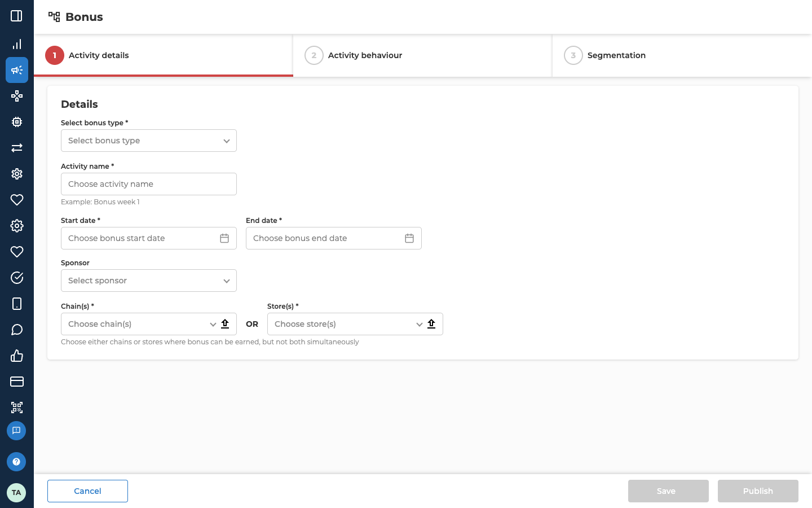The image size is (812, 508).
Task: Open the processor chip icon in sidebar
Action: point(17,122)
